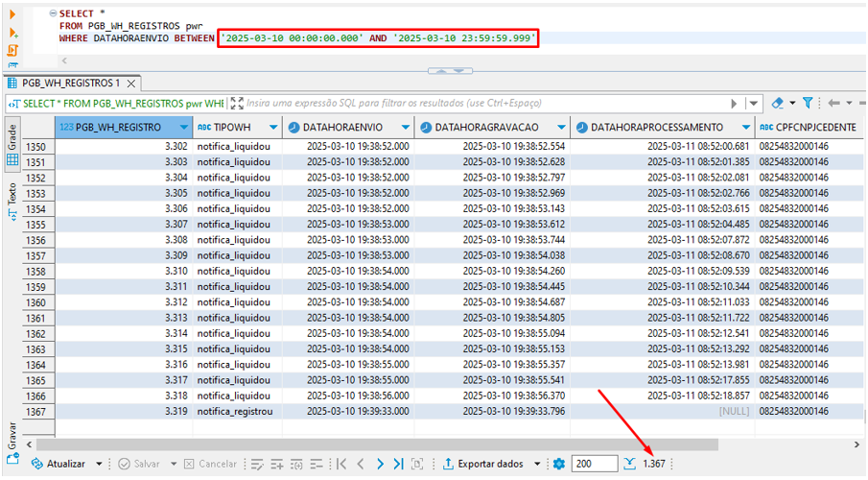Click the edit cell value icon
Viewport: 868px width, 480px height.
[x=257, y=465]
